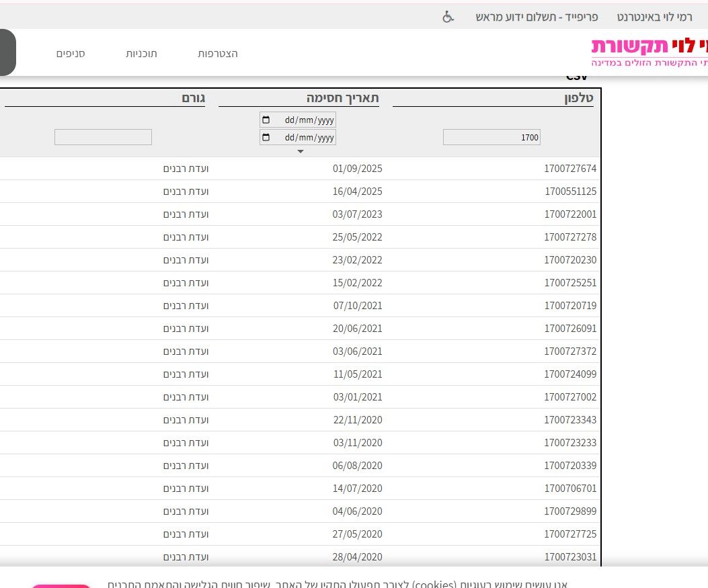This screenshot has height=588, width=708.
Task: Select phone number 1700727372
Action: pyautogui.click(x=570, y=351)
